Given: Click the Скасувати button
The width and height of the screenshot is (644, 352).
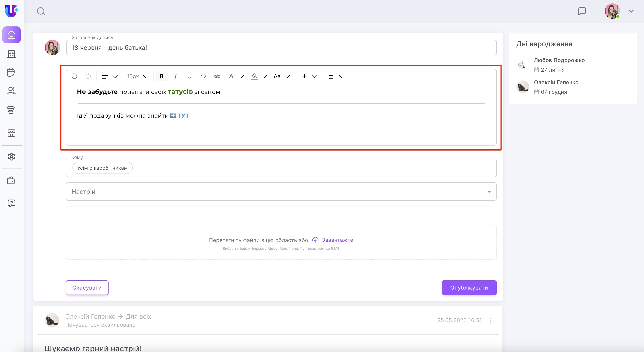Looking at the screenshot, I should (x=87, y=288).
